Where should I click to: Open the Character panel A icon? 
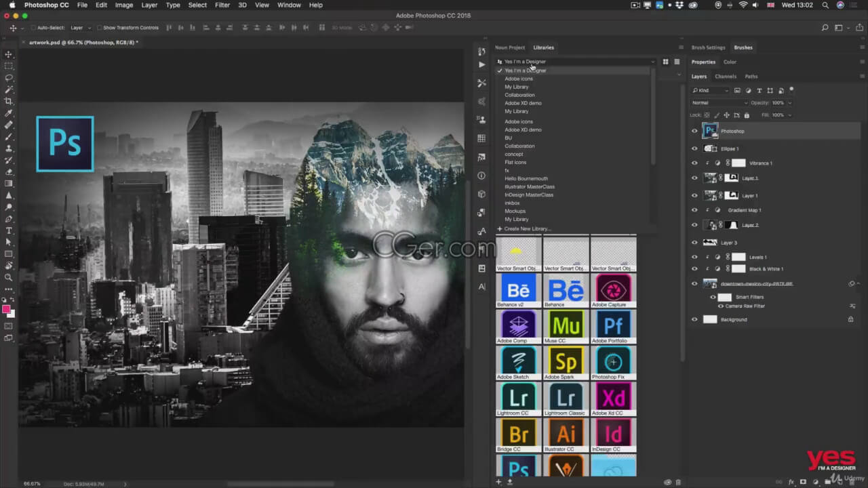[481, 287]
